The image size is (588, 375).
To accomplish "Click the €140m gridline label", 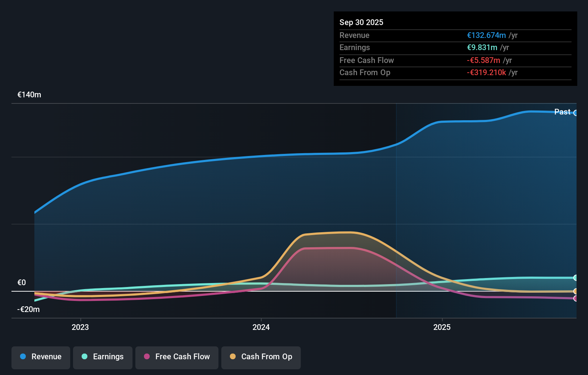I will click(x=29, y=94).
